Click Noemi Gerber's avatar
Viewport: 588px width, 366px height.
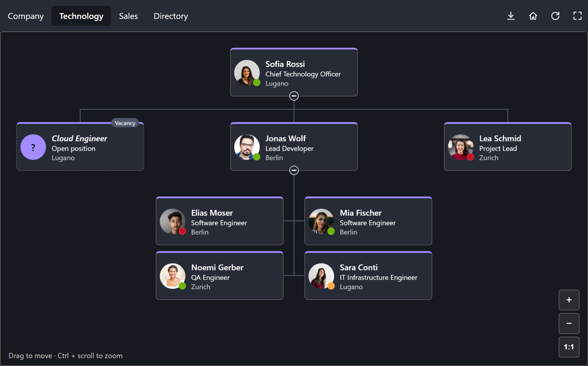[x=172, y=276]
